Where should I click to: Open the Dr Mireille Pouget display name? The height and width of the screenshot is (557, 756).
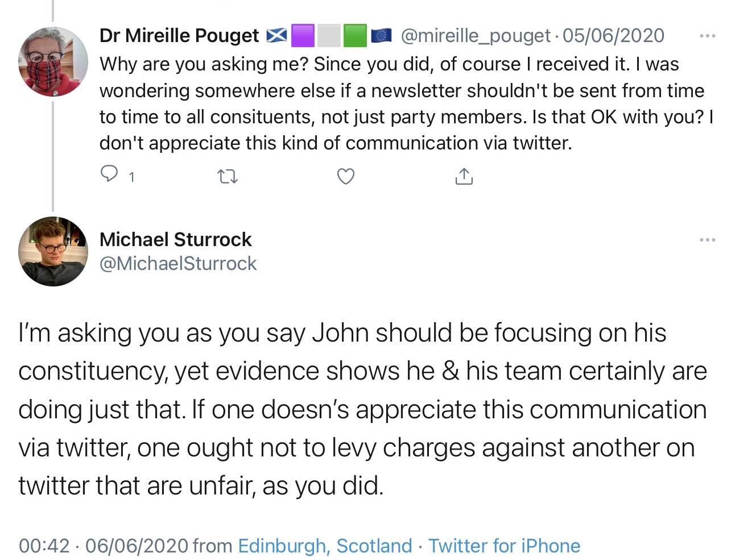coord(179,36)
